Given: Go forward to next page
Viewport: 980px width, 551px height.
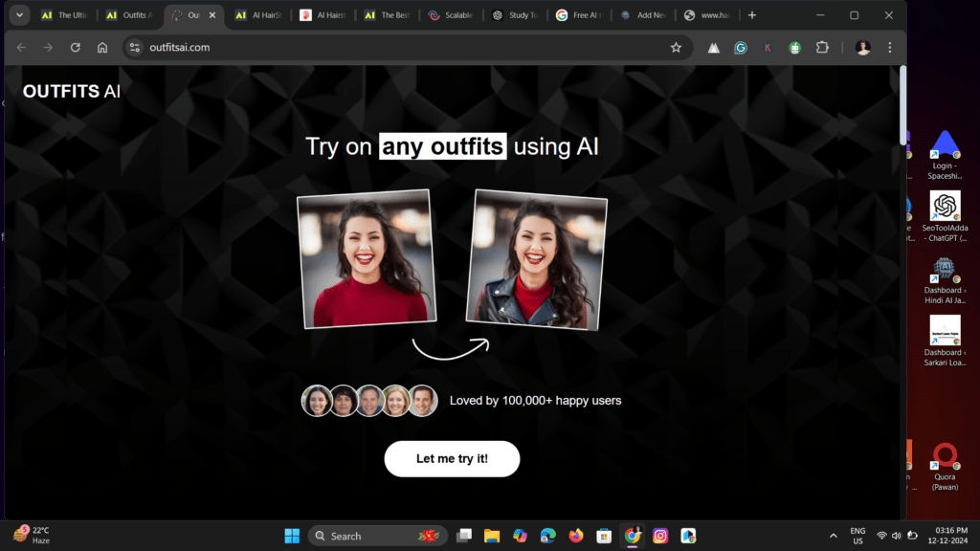Looking at the screenshot, I should (48, 48).
